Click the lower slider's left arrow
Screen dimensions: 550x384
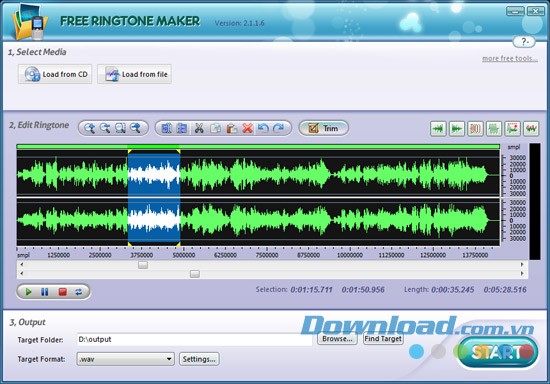(x=22, y=274)
